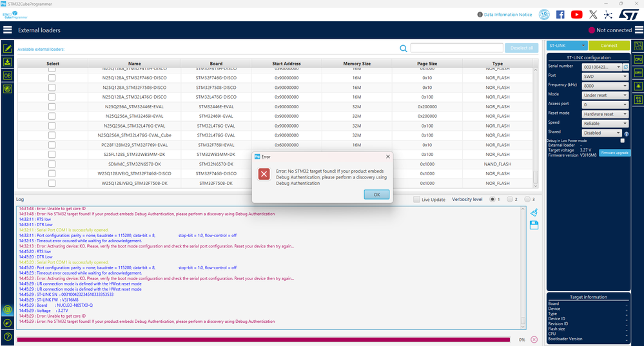Select the SDMMC_STM32N6570-DK loader name
The width and height of the screenshot is (644, 346).
click(x=135, y=164)
